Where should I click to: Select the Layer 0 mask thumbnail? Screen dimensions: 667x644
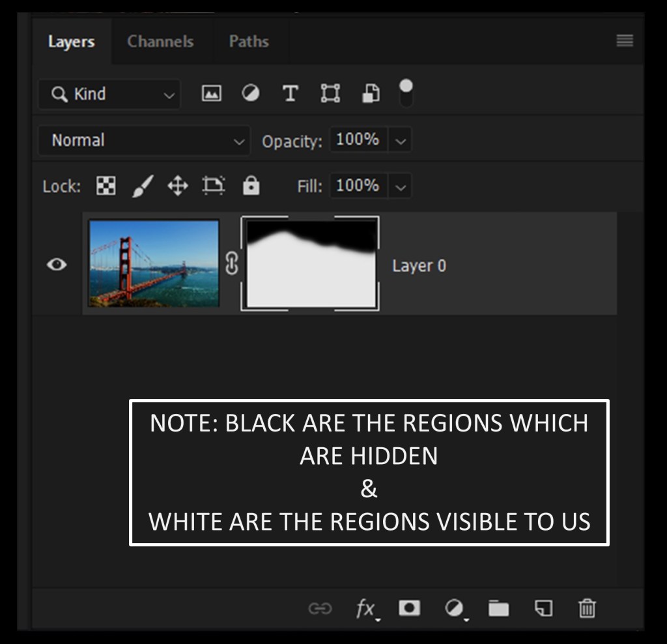[311, 264]
